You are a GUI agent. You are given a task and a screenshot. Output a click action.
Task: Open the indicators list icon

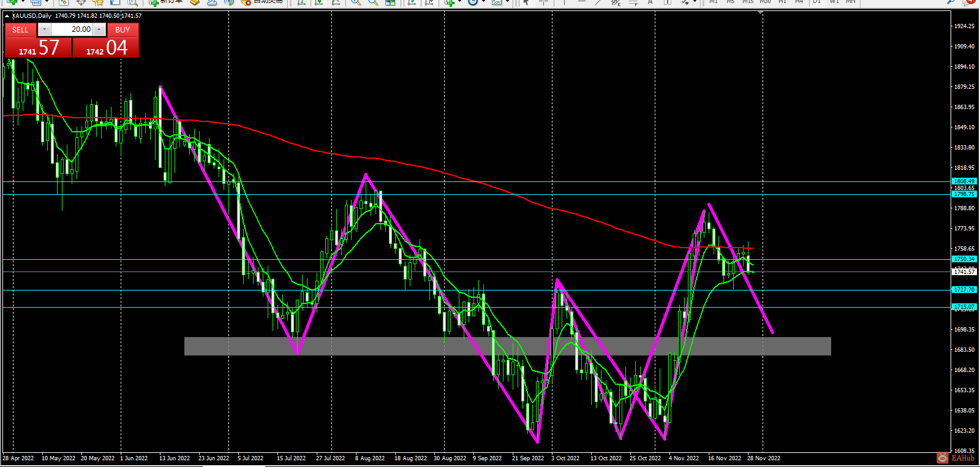(x=450, y=2)
